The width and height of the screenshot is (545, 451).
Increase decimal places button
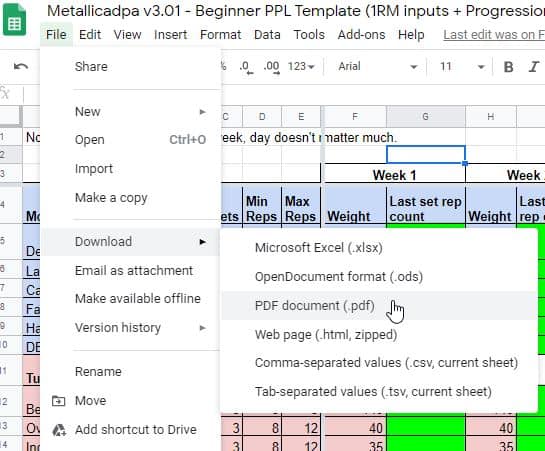click(x=272, y=67)
